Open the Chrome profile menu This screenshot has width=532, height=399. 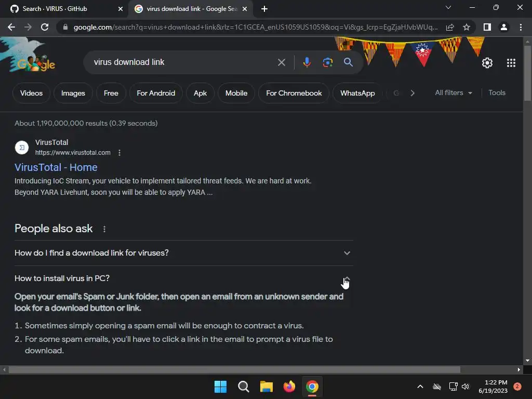(x=504, y=27)
